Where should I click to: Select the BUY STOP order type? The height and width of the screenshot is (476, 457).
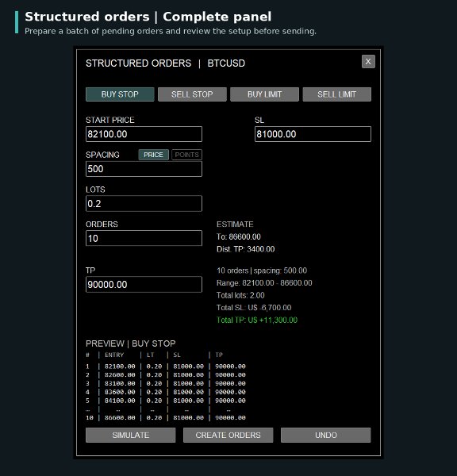click(120, 94)
